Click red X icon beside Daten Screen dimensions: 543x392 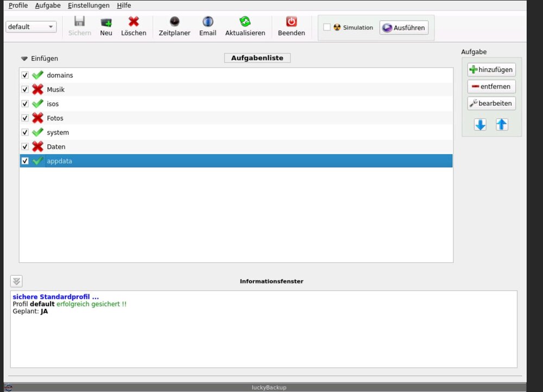click(37, 147)
